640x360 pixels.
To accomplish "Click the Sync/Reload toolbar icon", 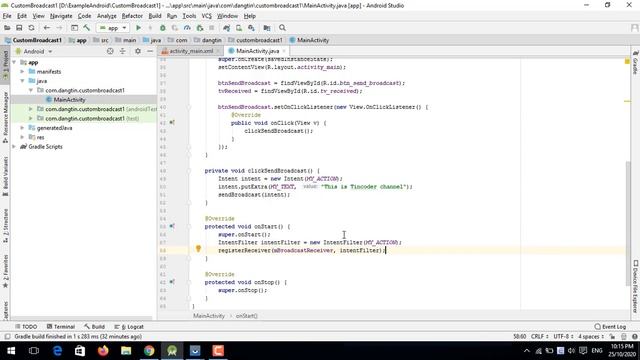I will [x=31, y=28].
